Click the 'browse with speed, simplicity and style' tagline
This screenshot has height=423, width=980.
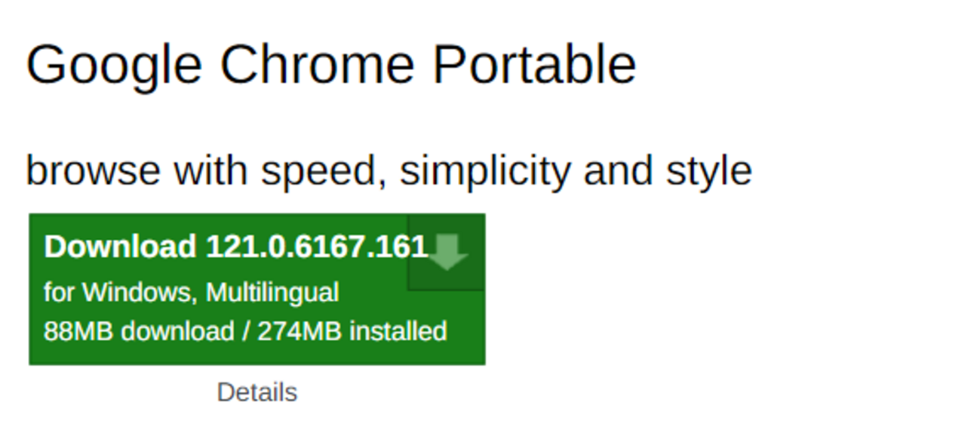(389, 170)
